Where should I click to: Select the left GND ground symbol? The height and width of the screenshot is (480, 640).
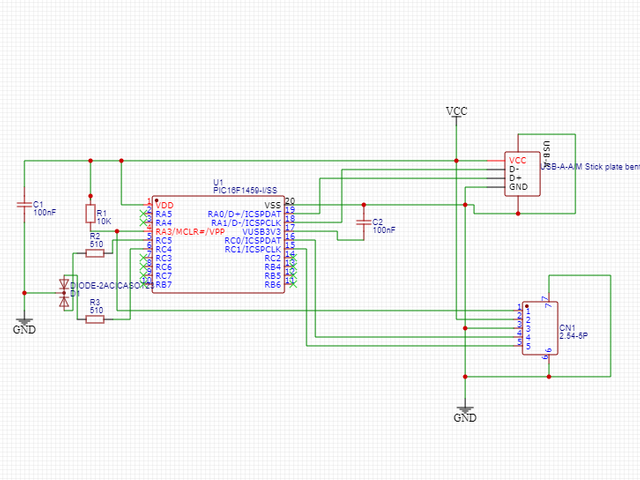pyautogui.click(x=24, y=325)
